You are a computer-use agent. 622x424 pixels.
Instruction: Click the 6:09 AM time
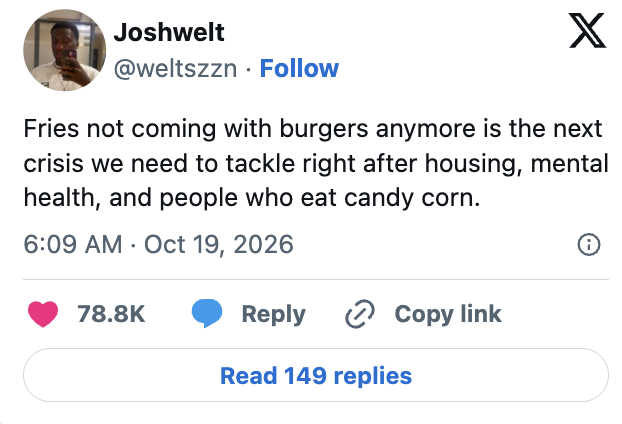[73, 244]
